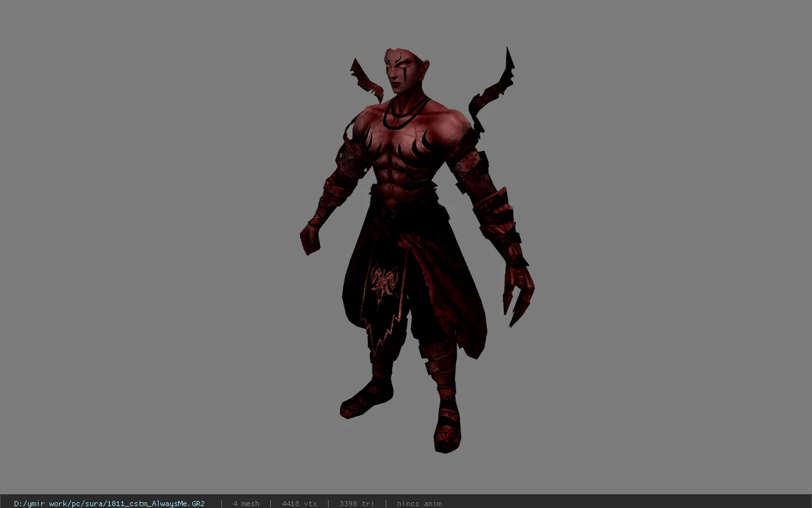Screen dimensions: 812x508
Task: Click the 'nincs anim' animation status
Action: (x=419, y=504)
